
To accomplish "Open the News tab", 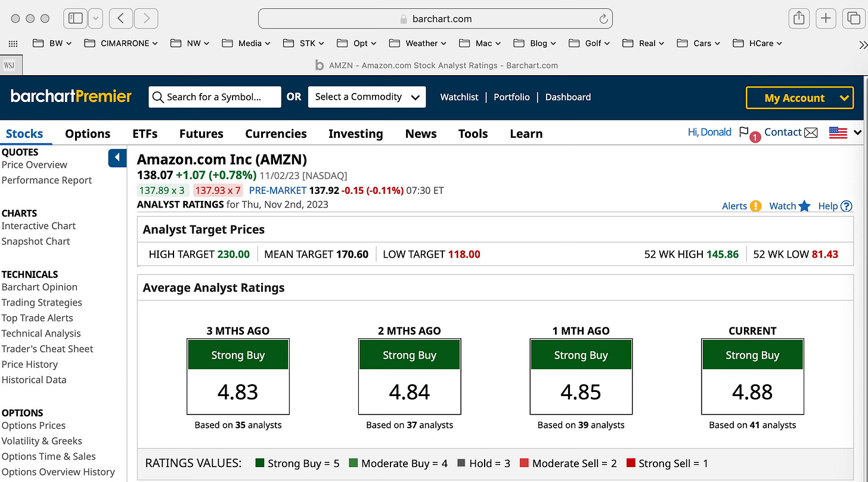I will tap(421, 134).
